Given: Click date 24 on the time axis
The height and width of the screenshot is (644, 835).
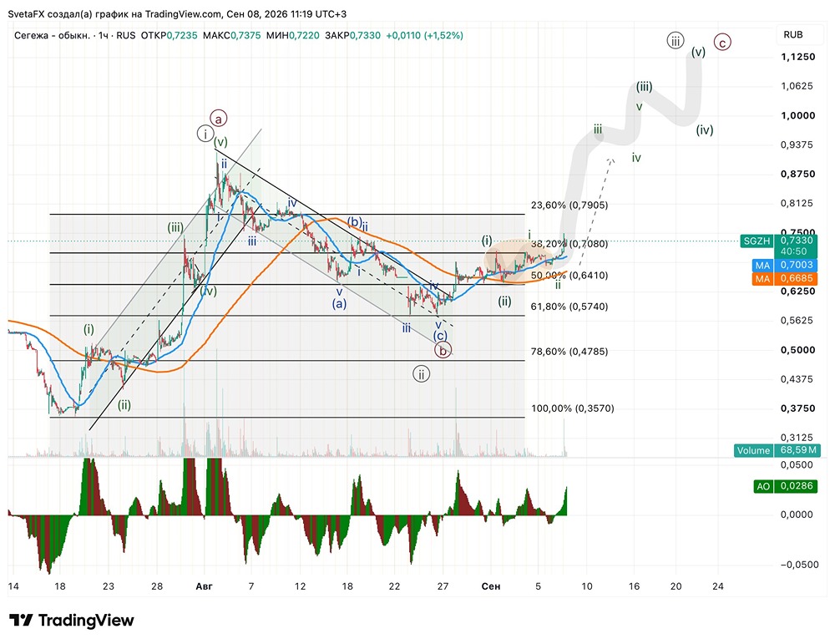Looking at the screenshot, I should pyautogui.click(x=718, y=586).
